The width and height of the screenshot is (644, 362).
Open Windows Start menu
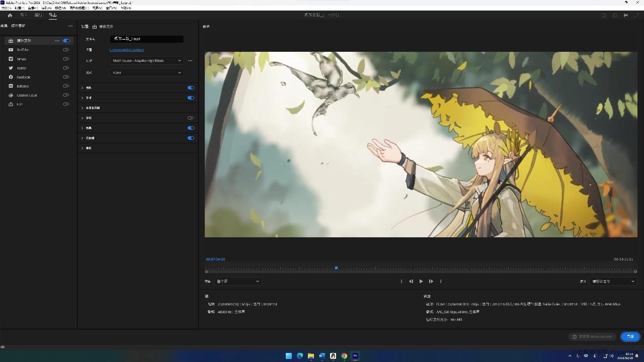point(289,356)
